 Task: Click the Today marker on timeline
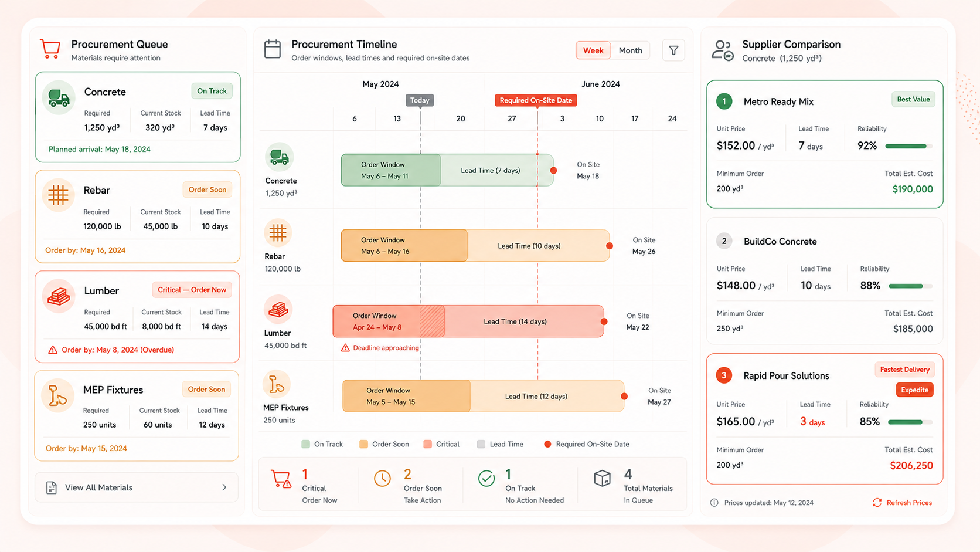[x=420, y=100]
